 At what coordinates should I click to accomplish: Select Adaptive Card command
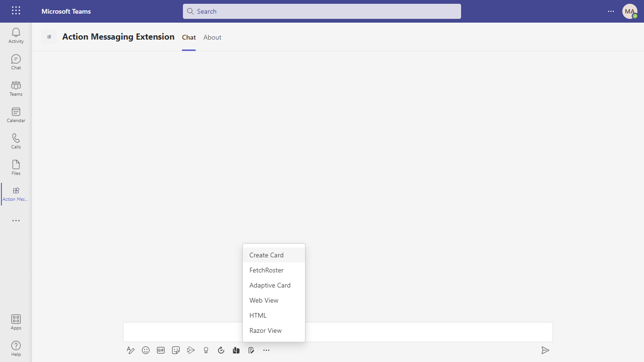point(274,285)
